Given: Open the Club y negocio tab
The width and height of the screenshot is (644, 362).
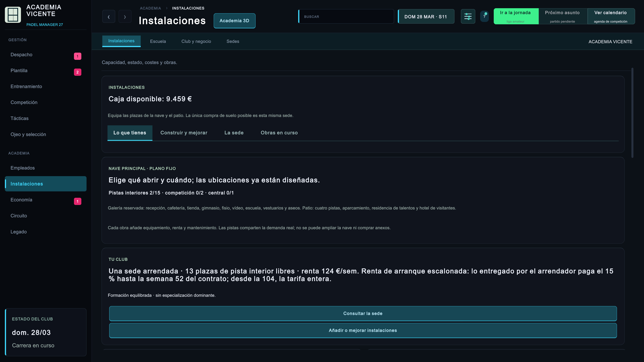Looking at the screenshot, I should tap(196, 41).
